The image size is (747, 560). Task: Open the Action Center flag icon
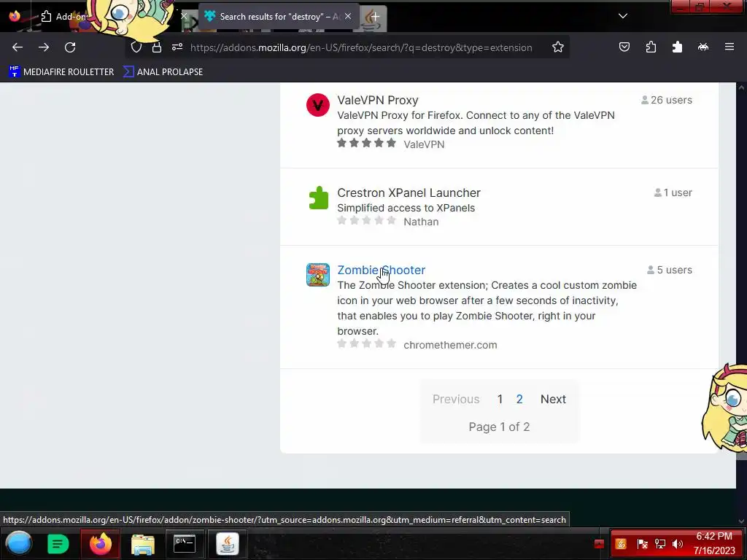coord(642,544)
